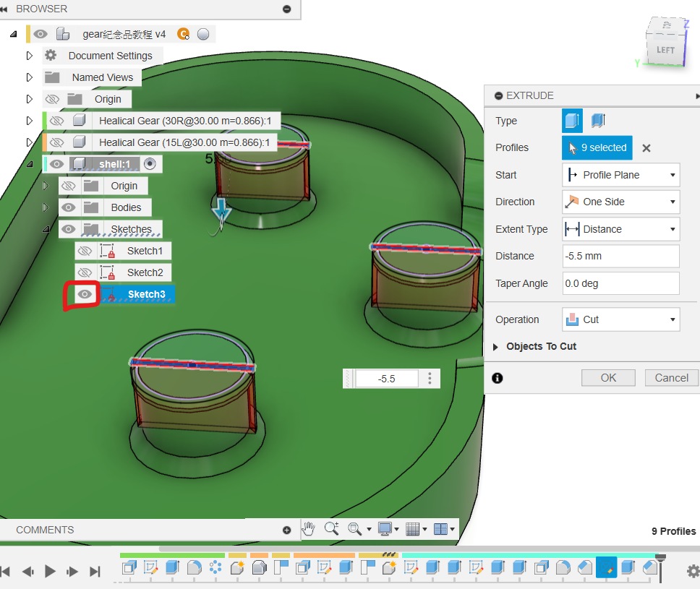700x589 pixels.
Task: Hide Sketch3 using its eye icon
Action: point(85,294)
